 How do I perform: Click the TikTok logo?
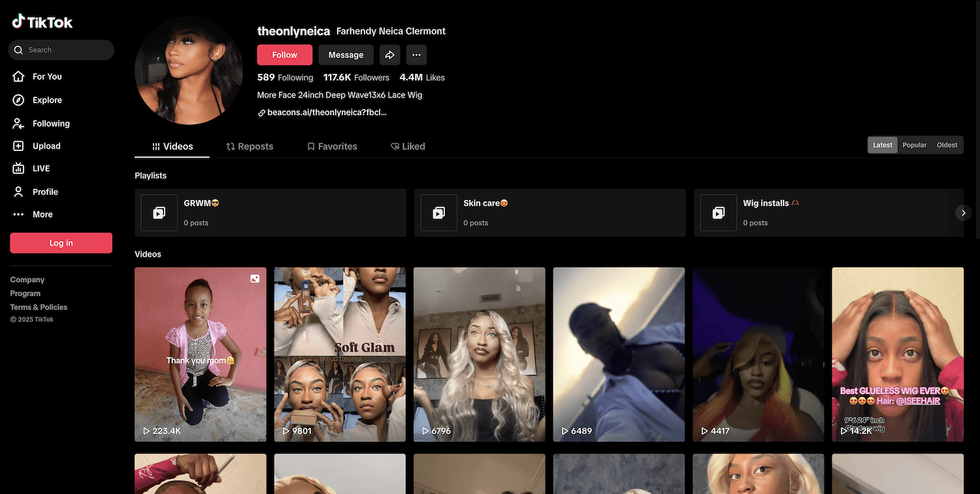click(x=42, y=22)
